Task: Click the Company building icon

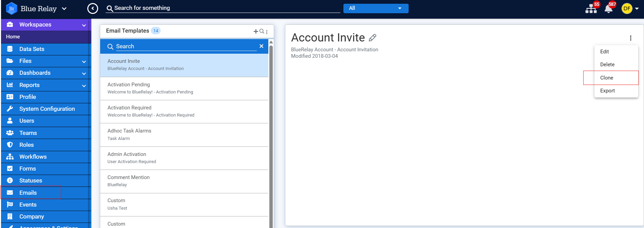Action: (10, 216)
